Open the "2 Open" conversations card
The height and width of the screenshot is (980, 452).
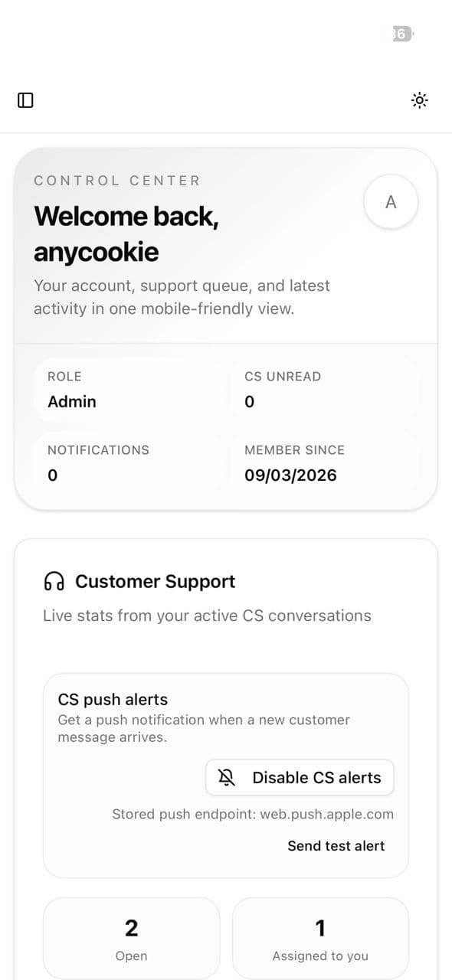tap(131, 938)
